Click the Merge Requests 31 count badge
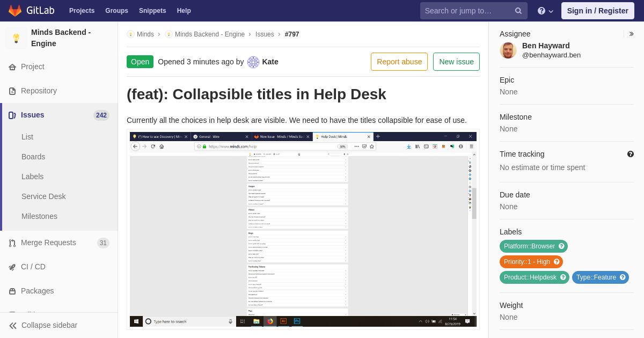The height and width of the screenshot is (338, 644). click(x=103, y=243)
